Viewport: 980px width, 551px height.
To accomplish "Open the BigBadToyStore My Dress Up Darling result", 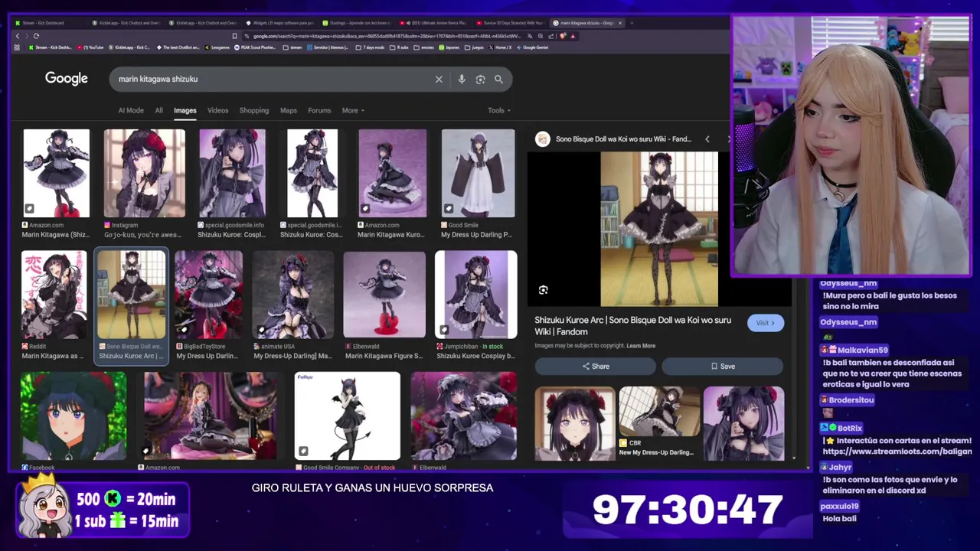I will 208,295.
